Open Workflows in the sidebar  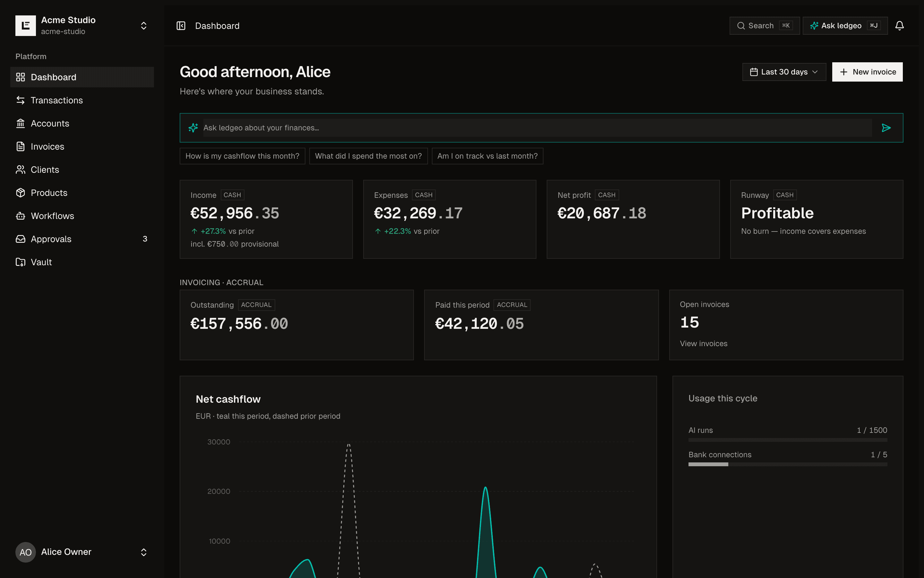[82, 216]
